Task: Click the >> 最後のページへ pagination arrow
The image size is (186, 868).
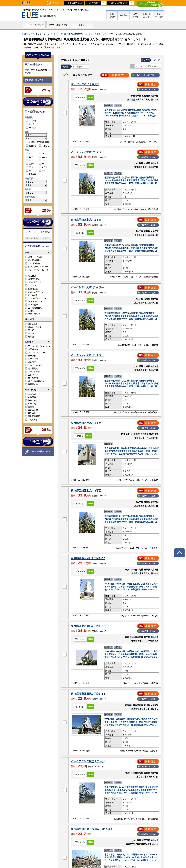Action: point(152,66)
